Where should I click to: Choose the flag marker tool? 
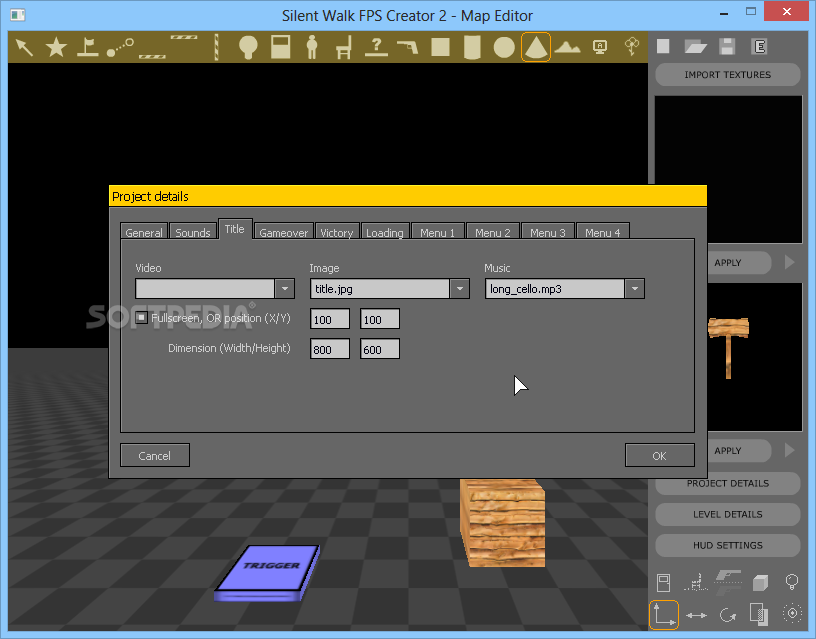(x=87, y=47)
